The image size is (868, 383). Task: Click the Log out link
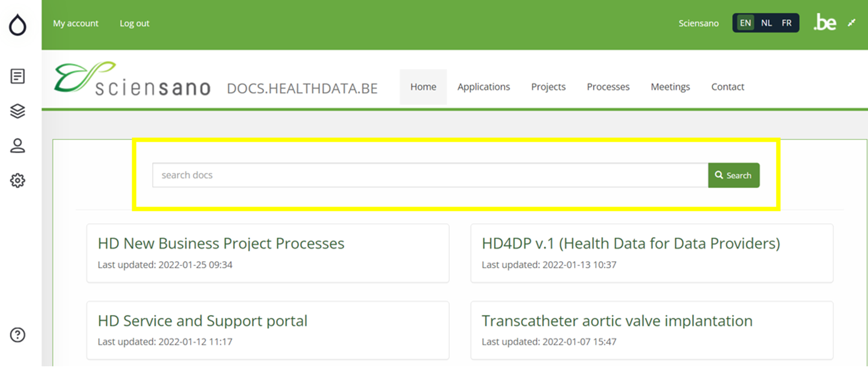pos(134,23)
